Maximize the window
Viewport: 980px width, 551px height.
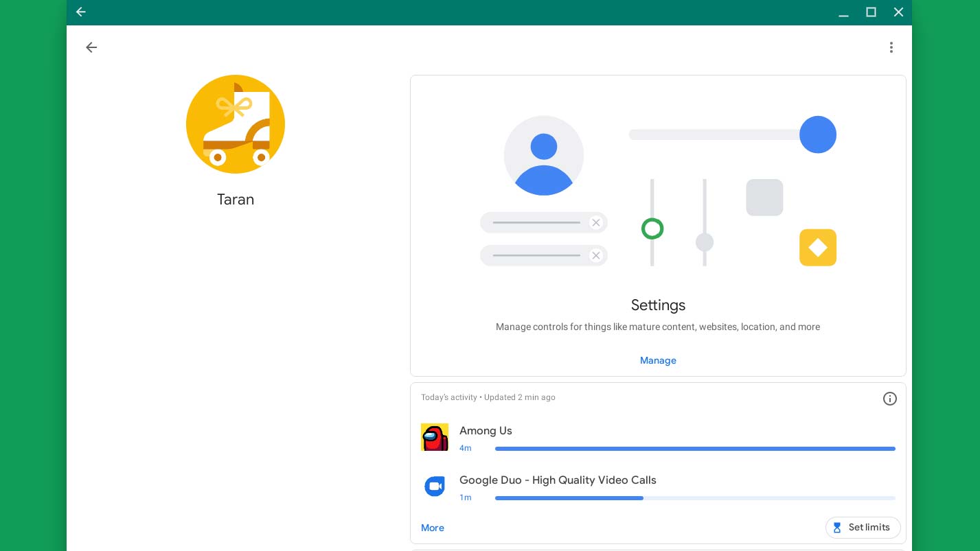[871, 12]
